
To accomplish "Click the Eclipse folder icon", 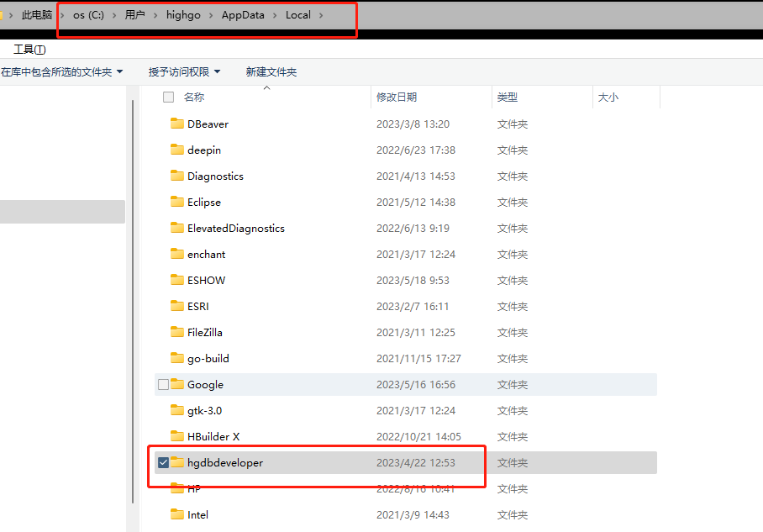I will [x=177, y=202].
